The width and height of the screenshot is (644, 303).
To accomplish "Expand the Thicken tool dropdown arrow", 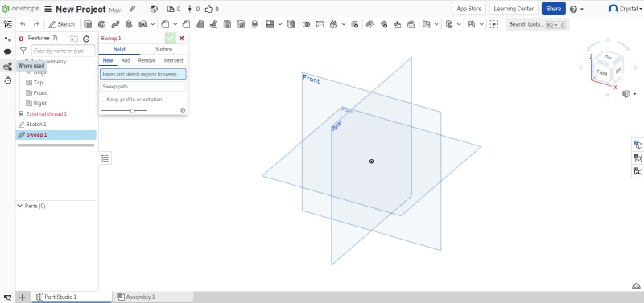I will coord(153,24).
